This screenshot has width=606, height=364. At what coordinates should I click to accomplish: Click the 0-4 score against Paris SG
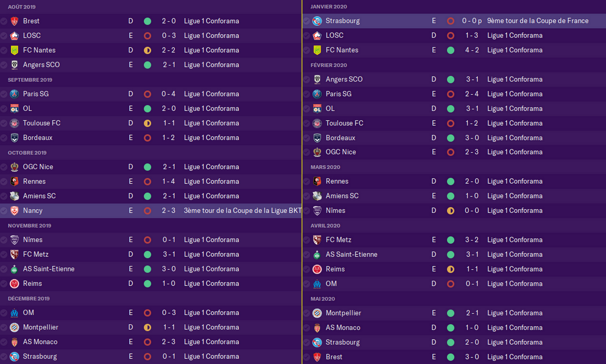pyautogui.click(x=169, y=94)
